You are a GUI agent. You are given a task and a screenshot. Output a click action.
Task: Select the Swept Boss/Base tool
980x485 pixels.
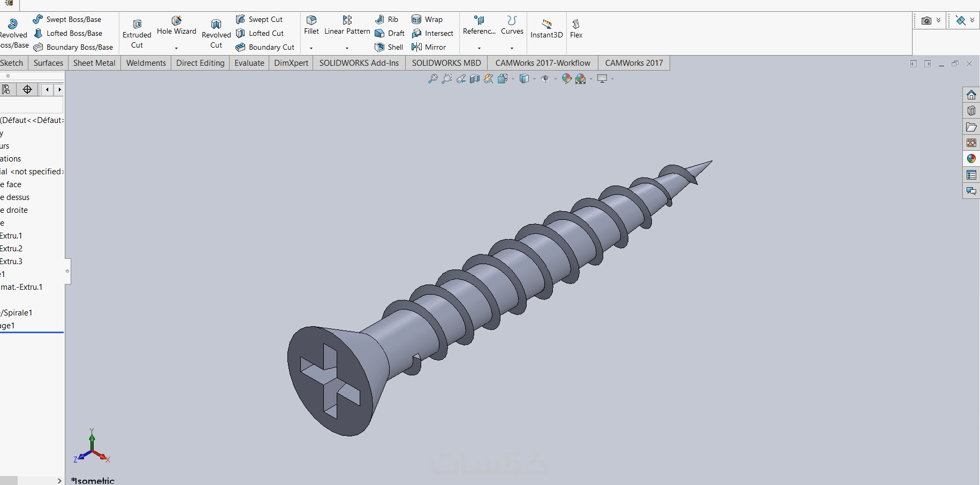coord(67,19)
